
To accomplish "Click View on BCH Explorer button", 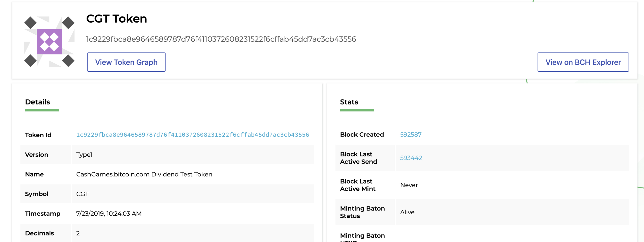I will coord(583,62).
